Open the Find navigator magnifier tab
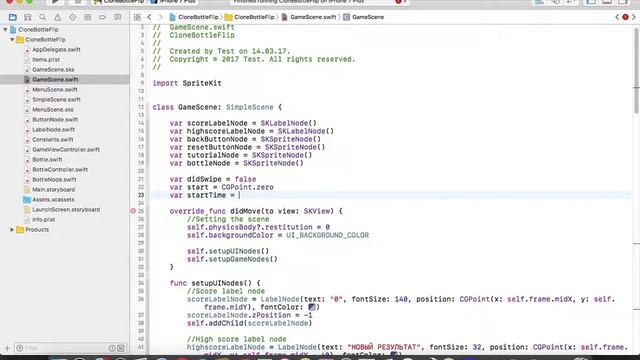640x360 pixels. [42, 17]
